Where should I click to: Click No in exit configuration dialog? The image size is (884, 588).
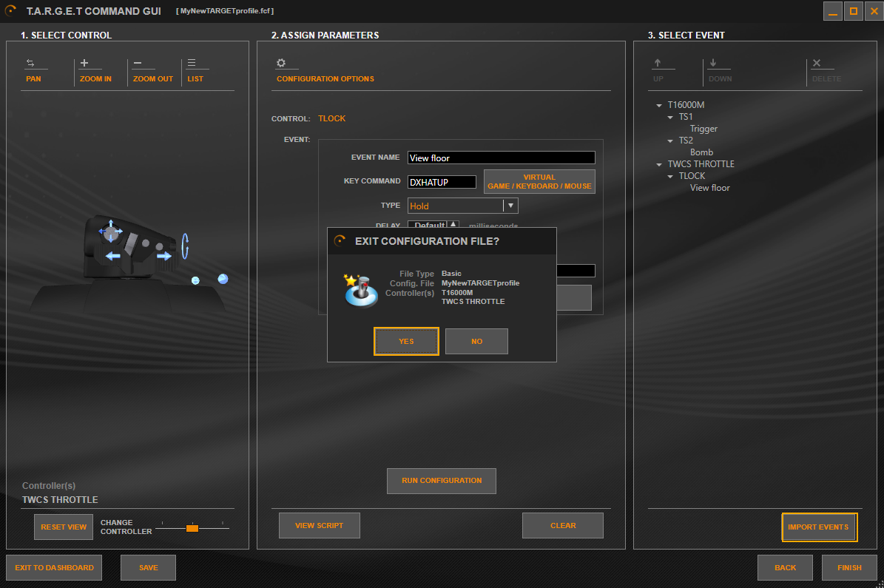(476, 341)
